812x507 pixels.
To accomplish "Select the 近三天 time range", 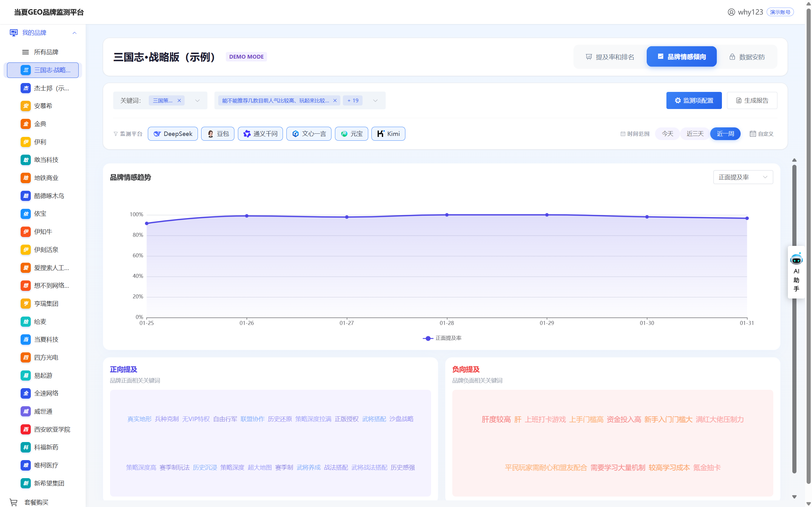I will click(x=695, y=134).
